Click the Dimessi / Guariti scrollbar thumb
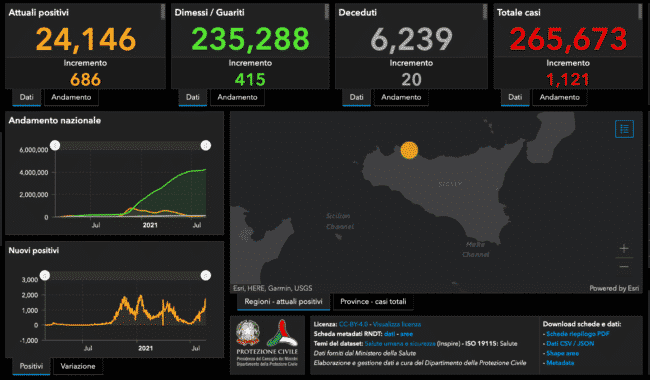650x380 pixels. point(327,12)
